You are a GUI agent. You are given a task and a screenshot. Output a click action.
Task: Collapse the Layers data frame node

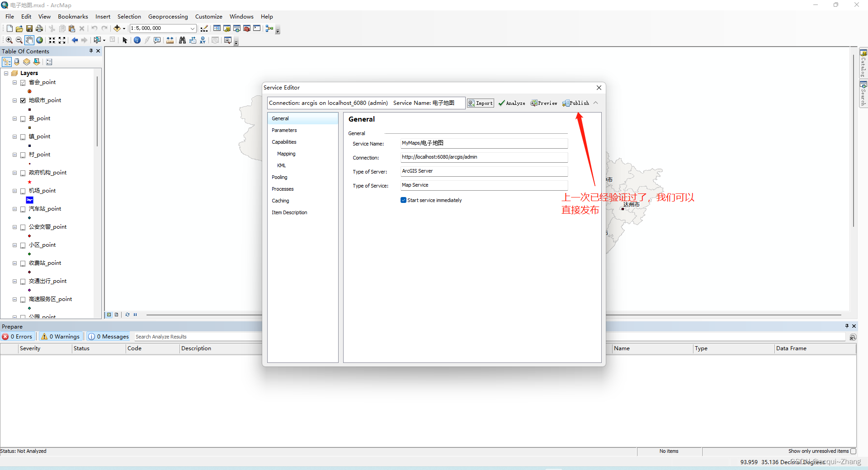click(6, 73)
